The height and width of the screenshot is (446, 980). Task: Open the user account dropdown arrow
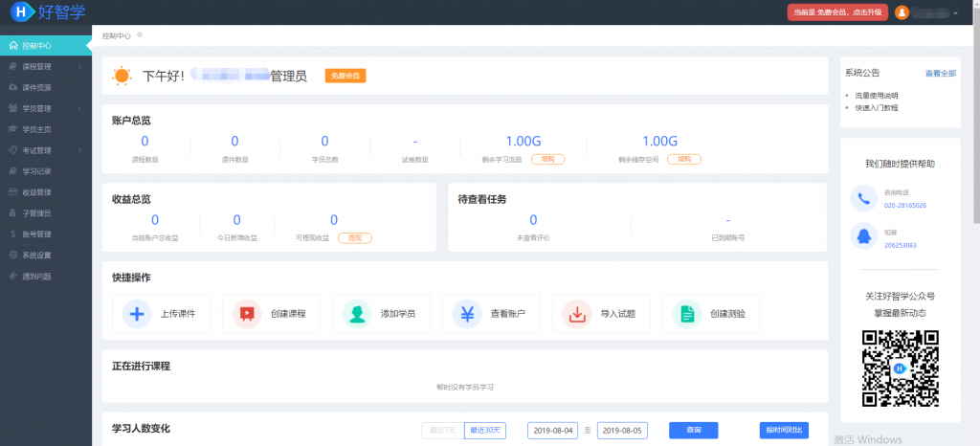click(955, 13)
